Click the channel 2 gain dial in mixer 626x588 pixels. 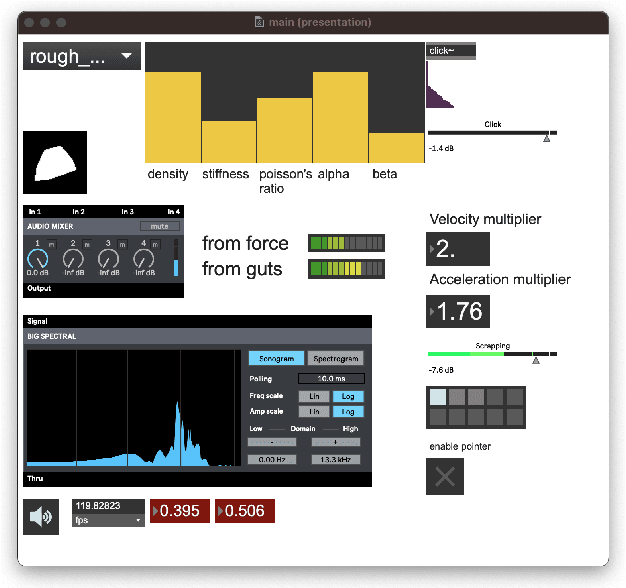point(73,259)
